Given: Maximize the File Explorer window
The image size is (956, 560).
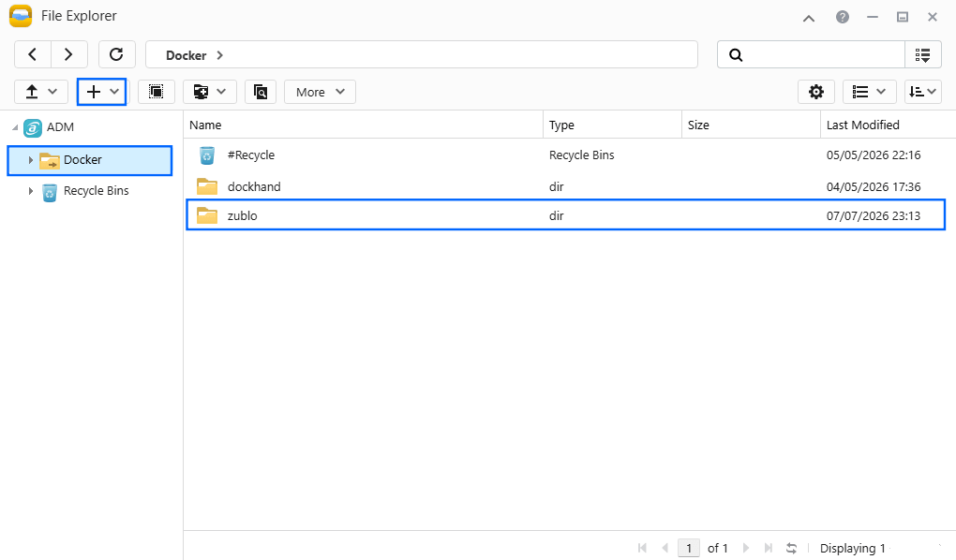Looking at the screenshot, I should (903, 17).
